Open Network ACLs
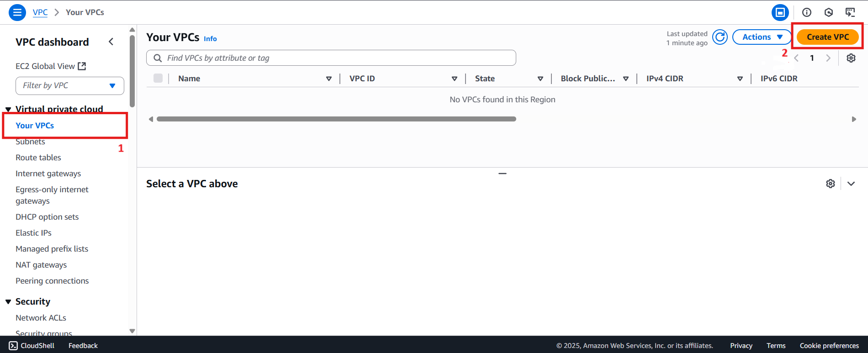This screenshot has height=353, width=868. pyautogui.click(x=41, y=318)
